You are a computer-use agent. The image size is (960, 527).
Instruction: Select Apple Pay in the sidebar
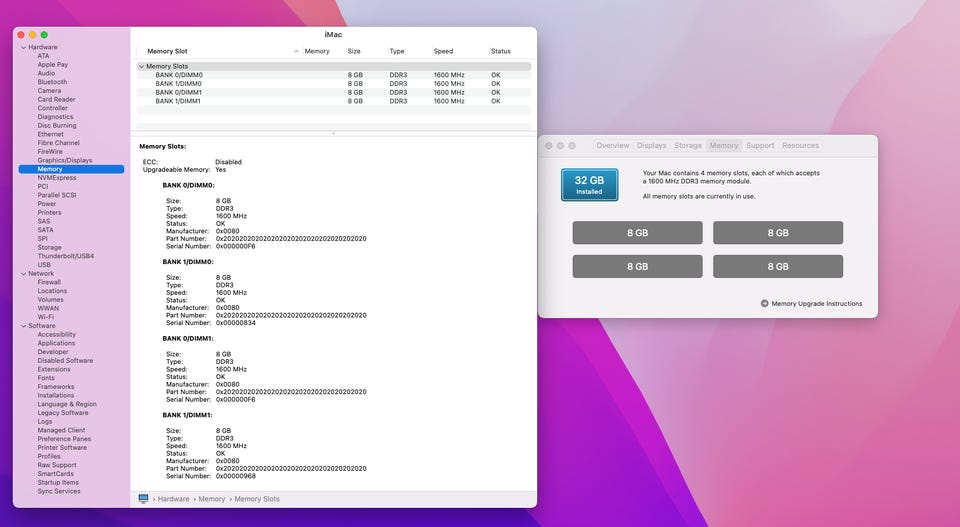click(53, 64)
